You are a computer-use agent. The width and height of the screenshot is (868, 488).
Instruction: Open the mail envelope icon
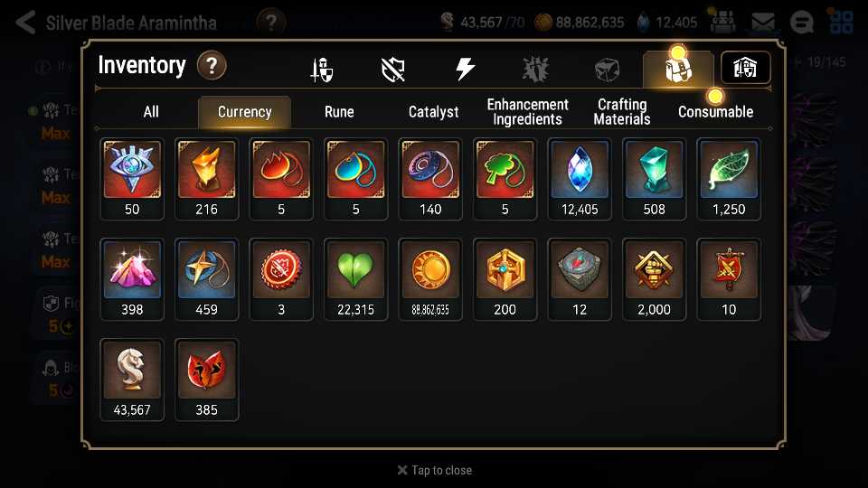tap(763, 22)
